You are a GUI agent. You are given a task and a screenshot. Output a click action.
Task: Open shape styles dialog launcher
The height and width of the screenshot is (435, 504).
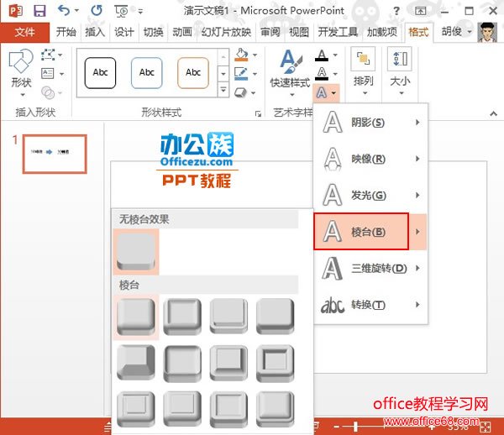point(258,113)
